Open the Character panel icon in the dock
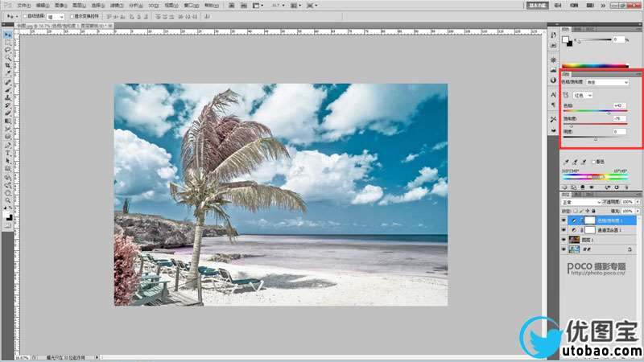This screenshot has width=644, height=362. click(x=553, y=95)
